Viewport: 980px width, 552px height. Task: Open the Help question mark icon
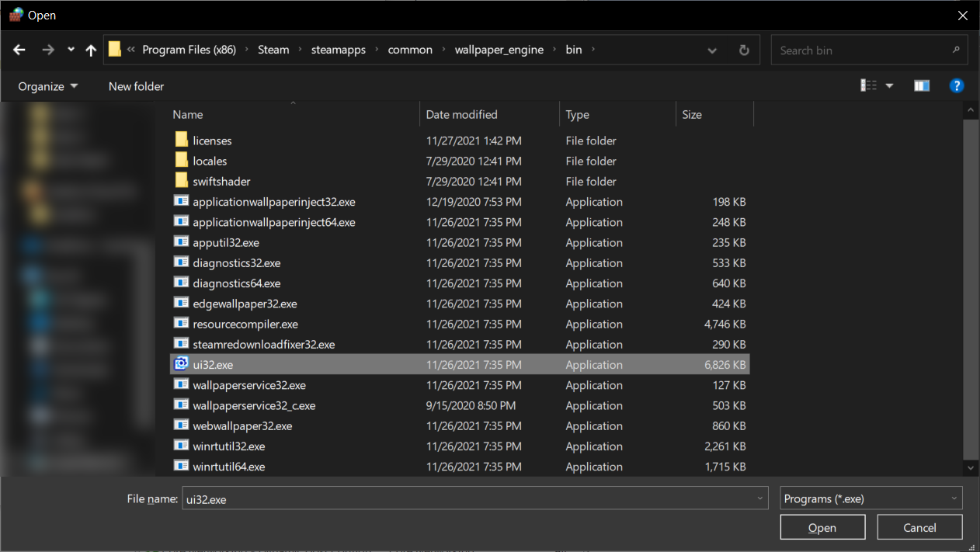pyautogui.click(x=957, y=85)
